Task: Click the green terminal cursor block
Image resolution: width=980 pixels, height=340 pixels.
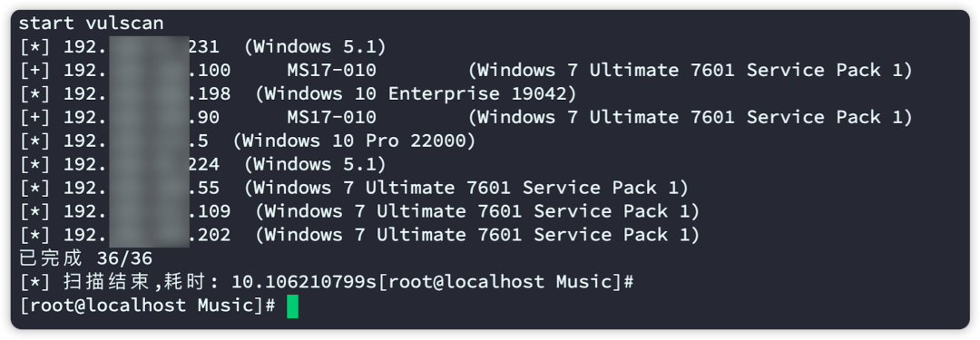Action: pyautogui.click(x=292, y=306)
